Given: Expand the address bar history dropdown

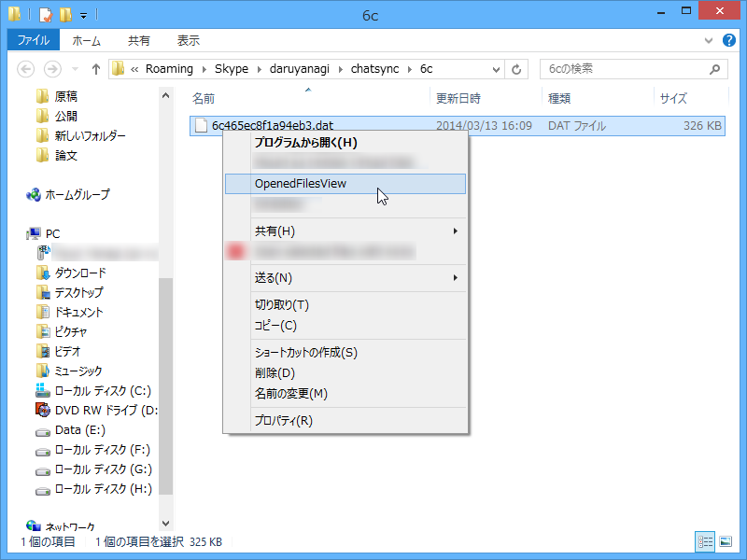Looking at the screenshot, I should [x=496, y=69].
